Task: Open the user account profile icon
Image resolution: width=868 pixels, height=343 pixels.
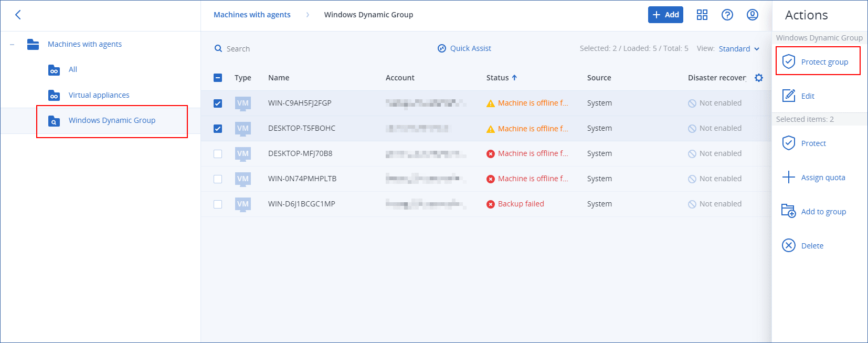Action: tap(752, 15)
